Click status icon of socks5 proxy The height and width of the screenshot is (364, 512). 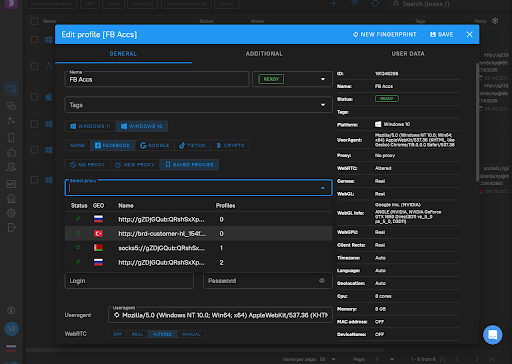coord(78,248)
